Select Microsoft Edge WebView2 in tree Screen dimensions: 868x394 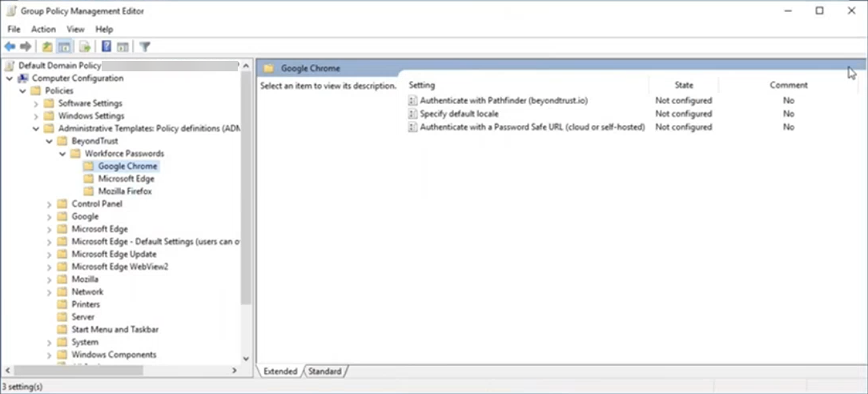pos(119,267)
